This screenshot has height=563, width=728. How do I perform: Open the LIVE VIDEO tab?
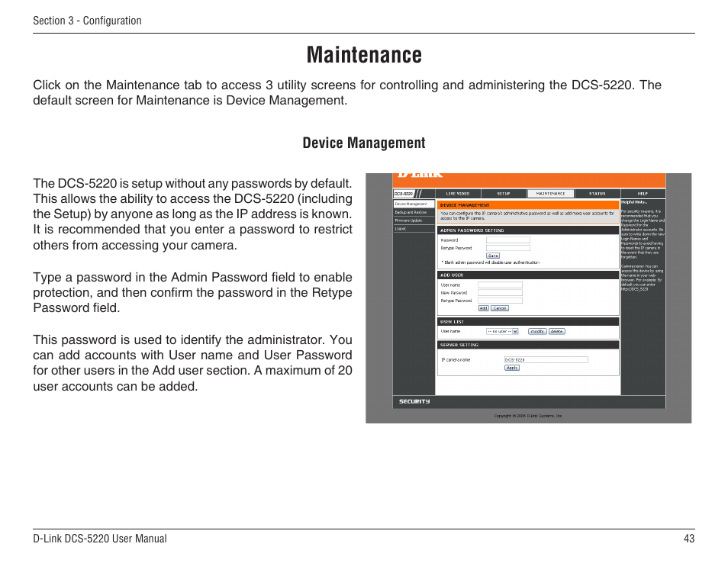click(458, 194)
